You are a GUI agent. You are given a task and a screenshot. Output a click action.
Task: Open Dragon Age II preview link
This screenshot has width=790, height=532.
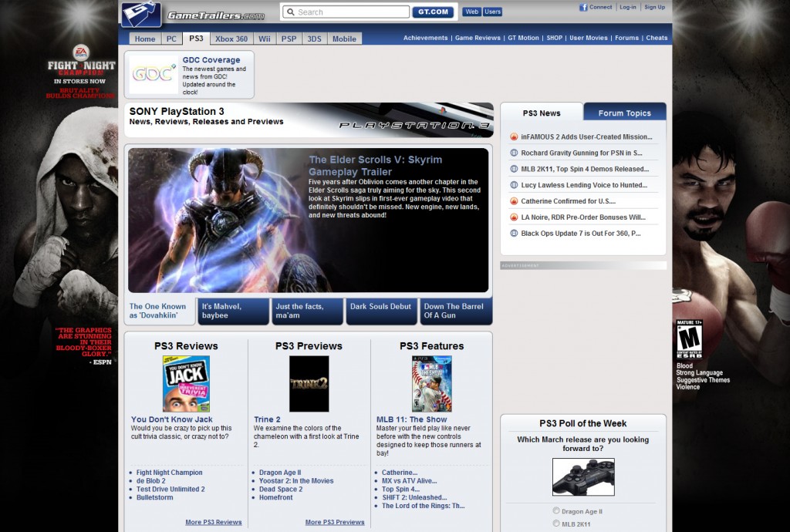pyautogui.click(x=279, y=473)
